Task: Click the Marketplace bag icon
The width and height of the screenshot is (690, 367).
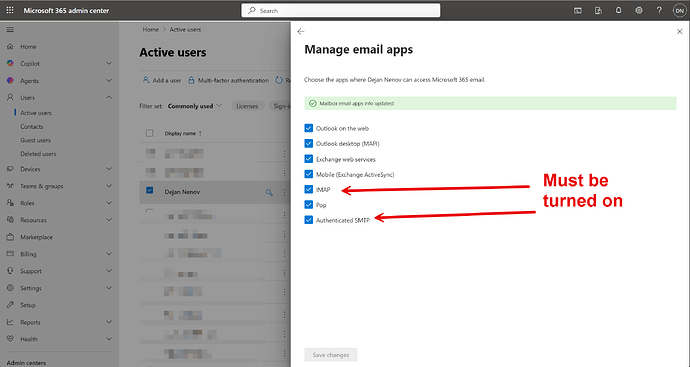Action: click(10, 237)
